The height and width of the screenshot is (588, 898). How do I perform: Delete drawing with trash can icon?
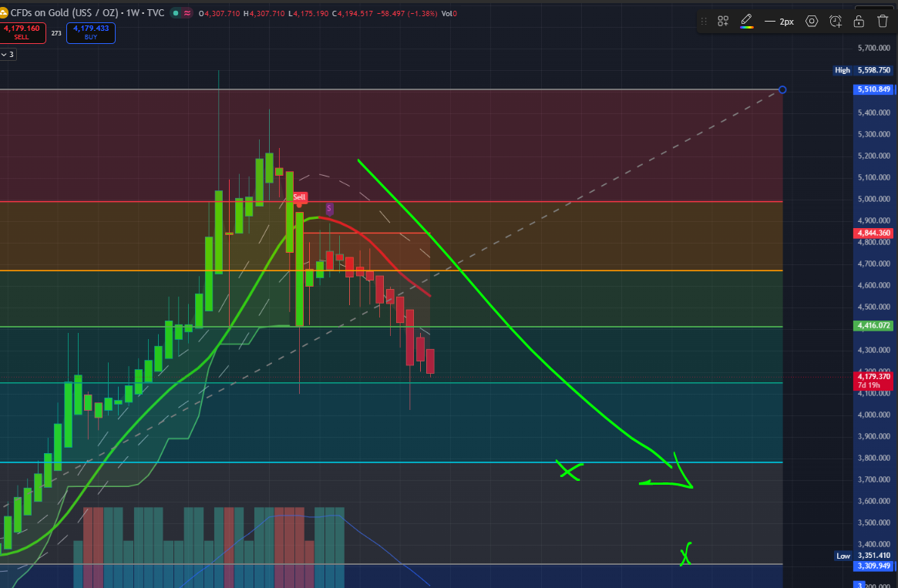tap(883, 21)
